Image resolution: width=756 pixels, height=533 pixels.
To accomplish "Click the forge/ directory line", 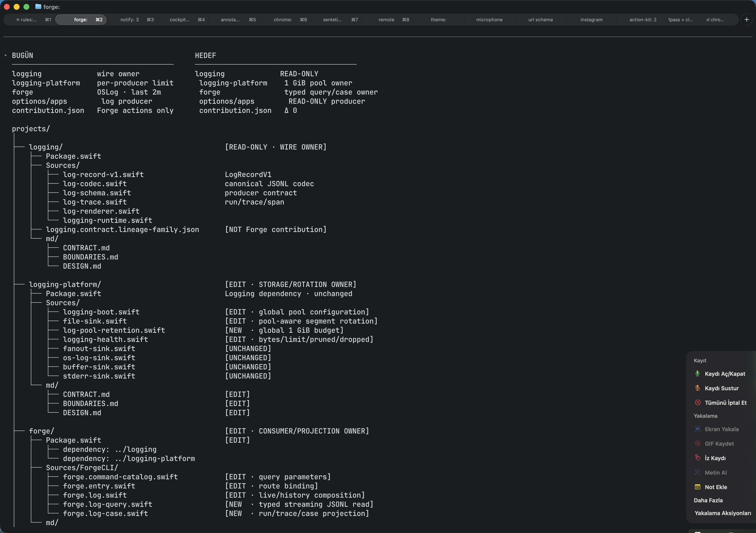I will coord(42,431).
